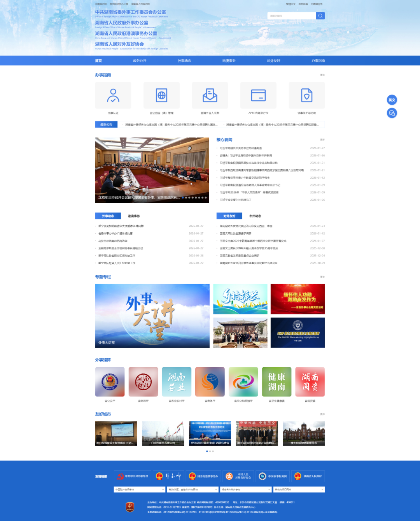Open the 健康湖南 green tile icon
This screenshot has height=521, width=420.
click(x=276, y=382)
